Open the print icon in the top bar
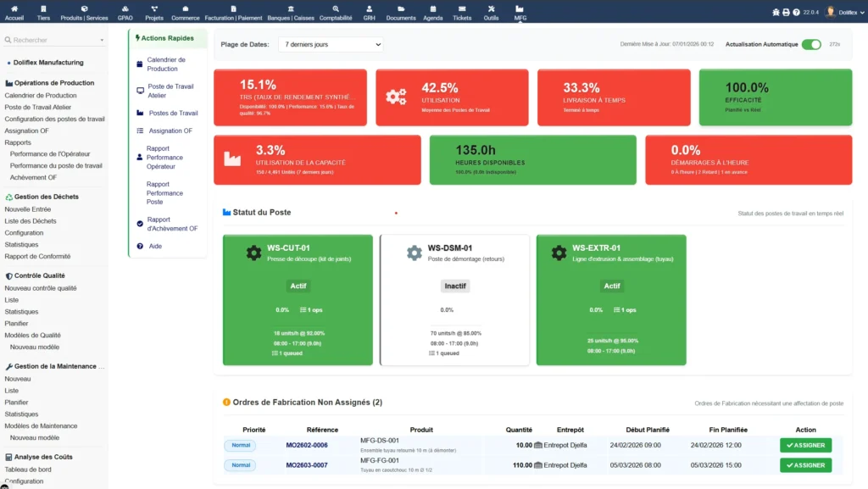The height and width of the screenshot is (489, 868). [786, 12]
